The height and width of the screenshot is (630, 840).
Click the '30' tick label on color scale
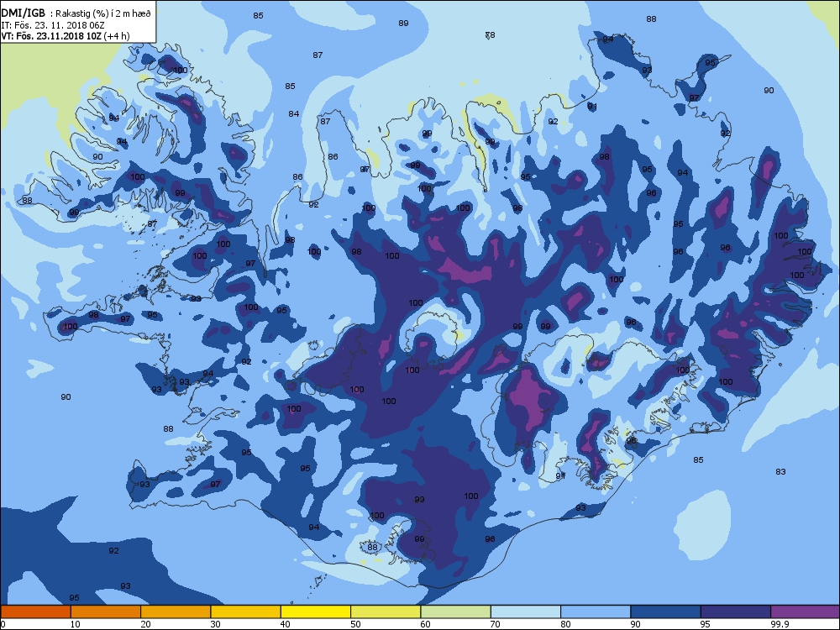(x=215, y=623)
